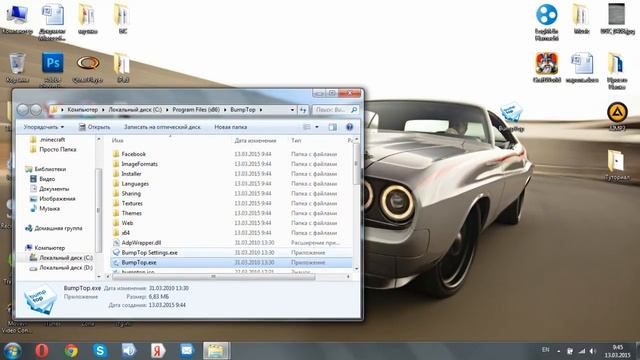The width and height of the screenshot is (640, 360).
Task: Sort by the Тип column header
Action: pos(296,140)
